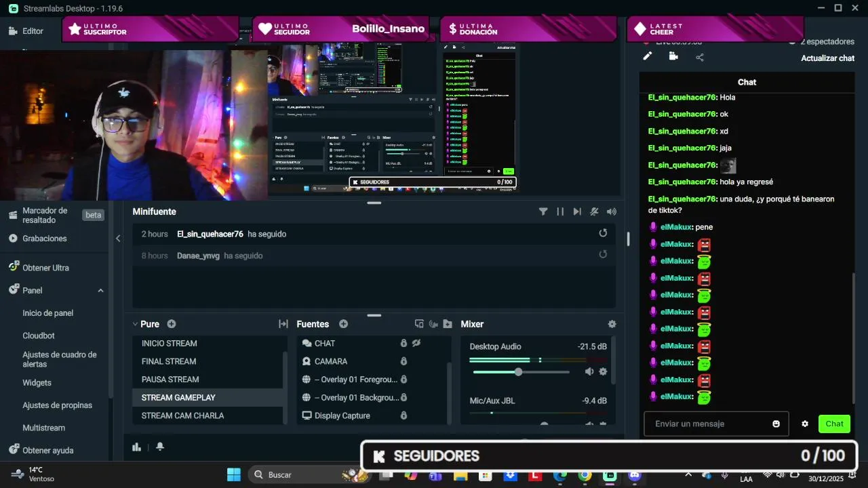This screenshot has height=488, width=868.
Task: Open the emoji picker in message box
Action: [x=776, y=424]
